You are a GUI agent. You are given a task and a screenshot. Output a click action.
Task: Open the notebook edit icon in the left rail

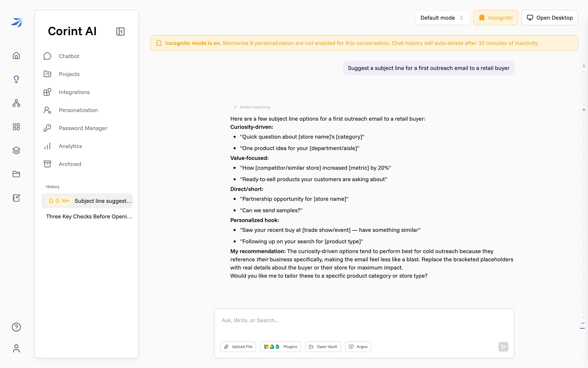(x=16, y=198)
